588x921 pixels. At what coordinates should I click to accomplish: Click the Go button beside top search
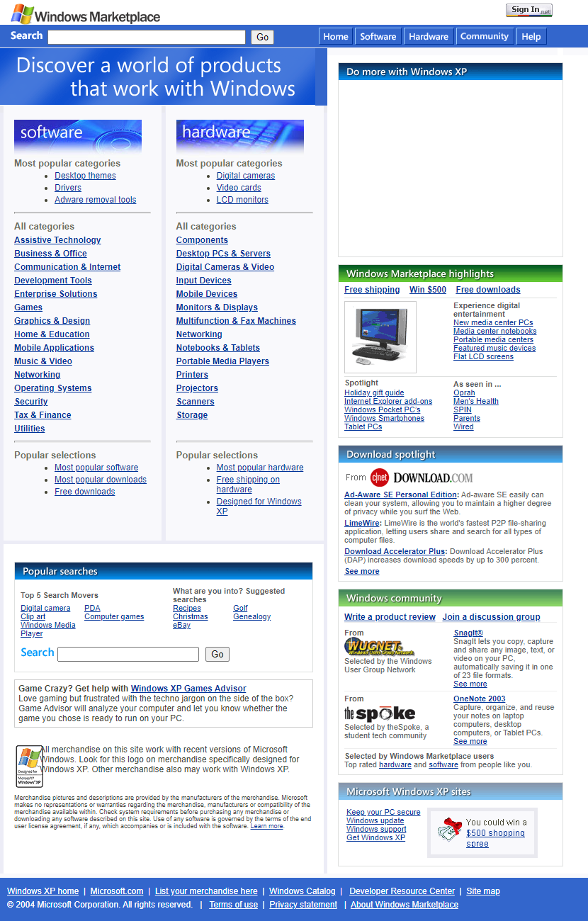coord(262,37)
